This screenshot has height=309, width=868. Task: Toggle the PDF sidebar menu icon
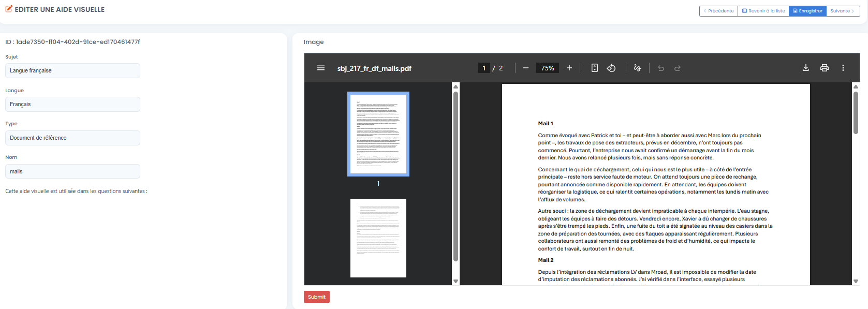click(321, 68)
